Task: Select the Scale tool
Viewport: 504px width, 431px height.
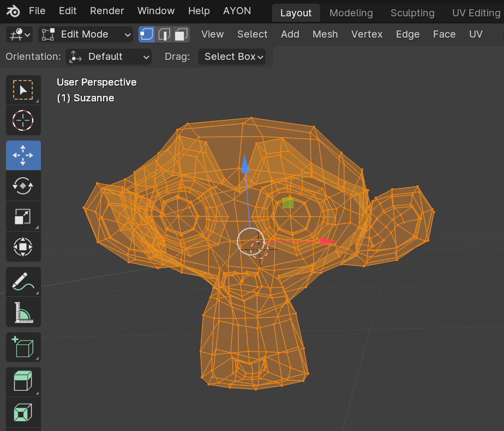Action: [x=23, y=216]
